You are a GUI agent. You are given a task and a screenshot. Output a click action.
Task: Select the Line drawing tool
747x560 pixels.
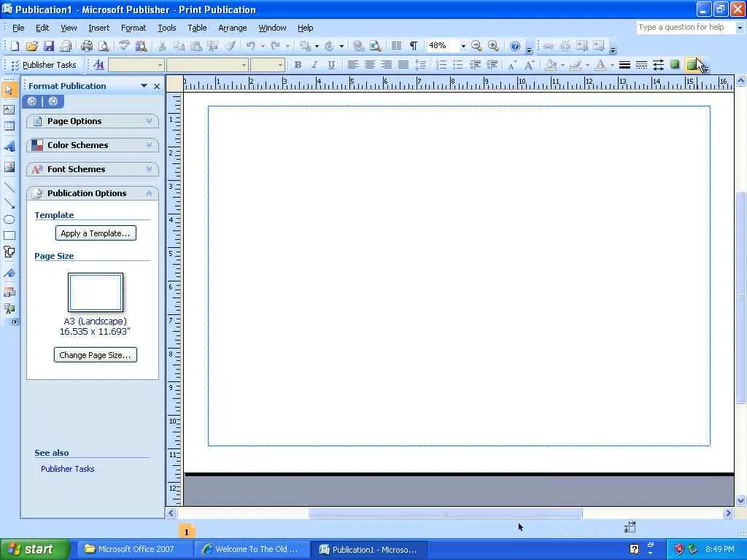[9, 187]
